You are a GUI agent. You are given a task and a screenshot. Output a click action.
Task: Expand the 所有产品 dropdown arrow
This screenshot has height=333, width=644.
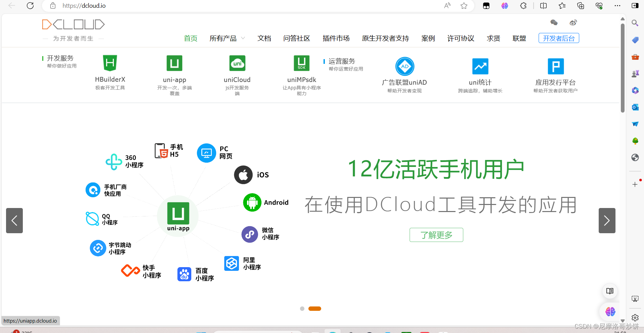(x=243, y=38)
